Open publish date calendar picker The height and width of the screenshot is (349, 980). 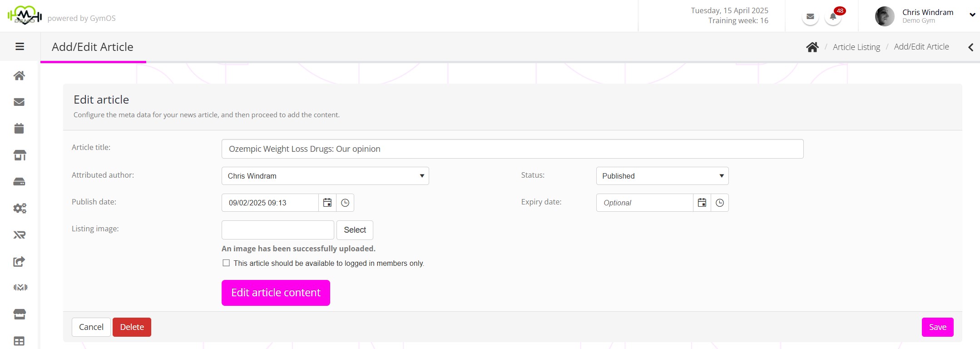[327, 203]
